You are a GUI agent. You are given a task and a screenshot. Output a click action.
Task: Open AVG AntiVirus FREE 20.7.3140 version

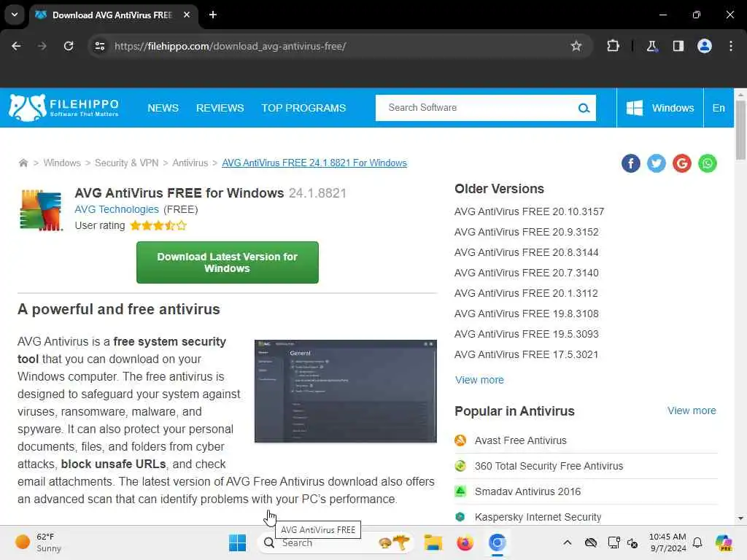tap(527, 273)
